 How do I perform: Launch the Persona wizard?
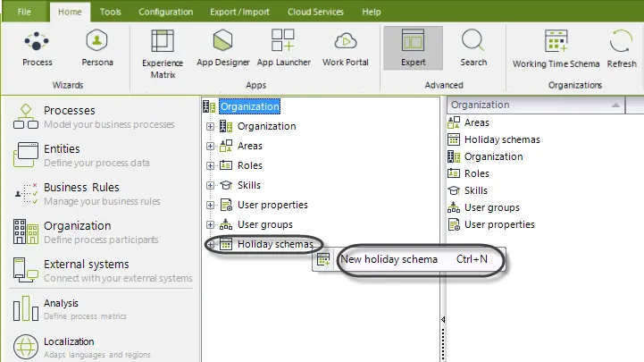pyautogui.click(x=97, y=48)
